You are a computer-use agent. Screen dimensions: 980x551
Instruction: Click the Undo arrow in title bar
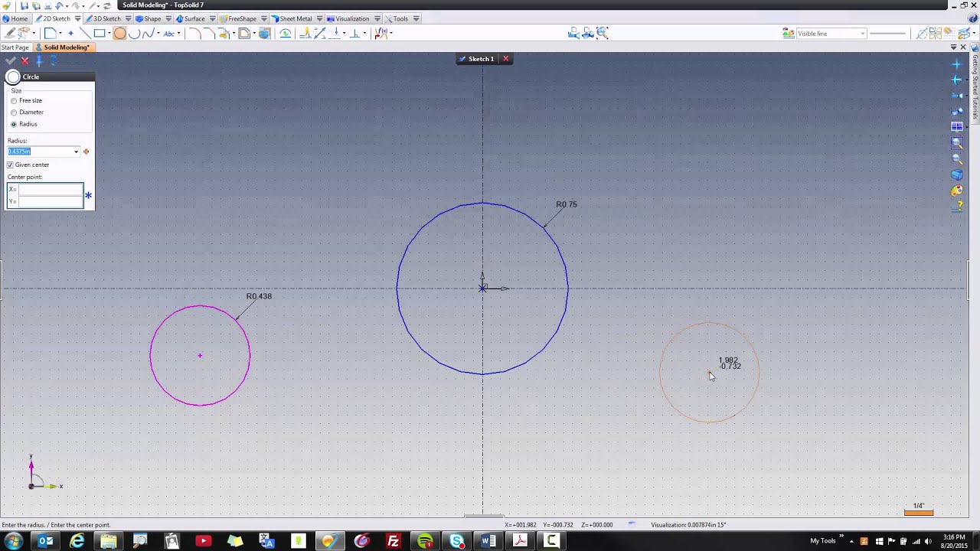60,5
